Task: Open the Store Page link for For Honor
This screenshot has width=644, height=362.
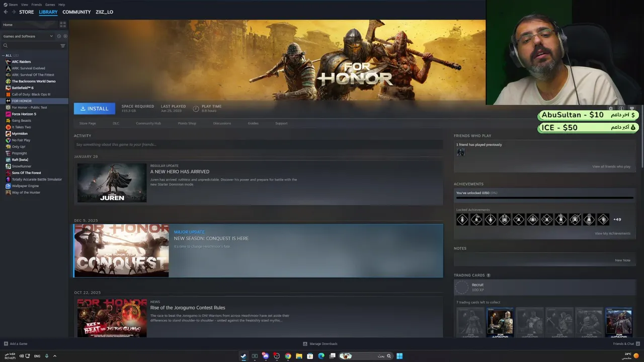Action: point(88,123)
